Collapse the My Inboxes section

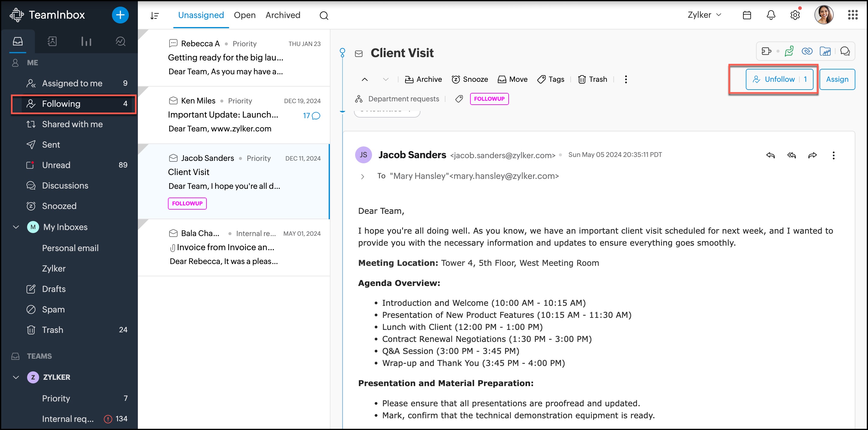[x=16, y=227]
